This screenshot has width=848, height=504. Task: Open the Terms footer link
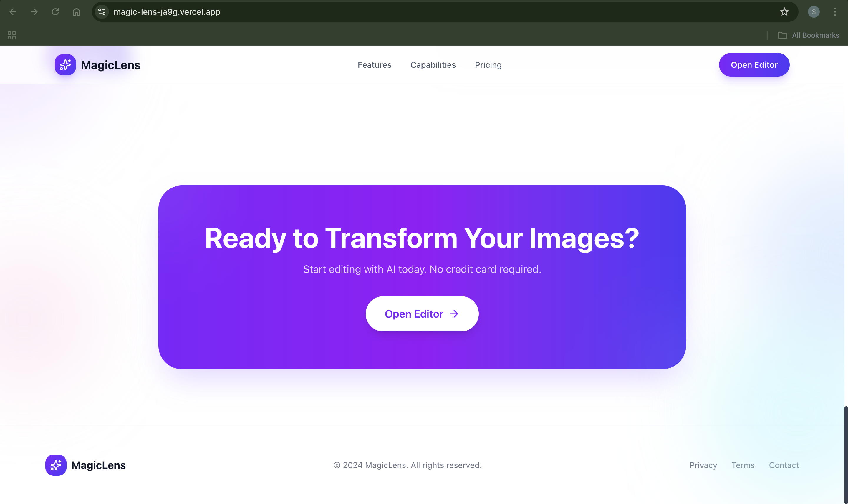(x=743, y=465)
